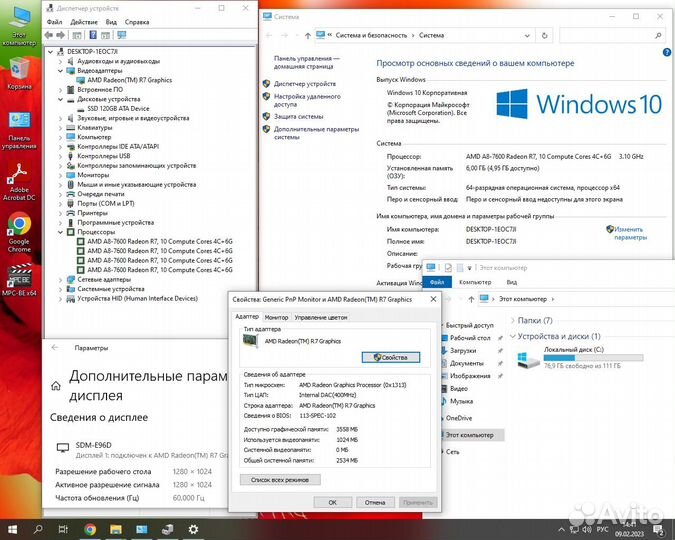Click search magnifier in Система window
This screenshot has width=675, height=540.
(658, 36)
